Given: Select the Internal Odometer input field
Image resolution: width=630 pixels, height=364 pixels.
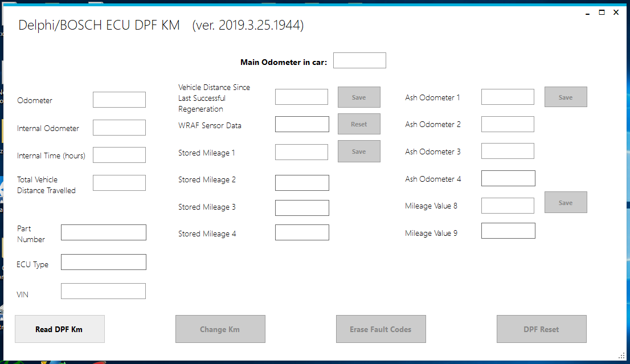Looking at the screenshot, I should pos(119,128).
